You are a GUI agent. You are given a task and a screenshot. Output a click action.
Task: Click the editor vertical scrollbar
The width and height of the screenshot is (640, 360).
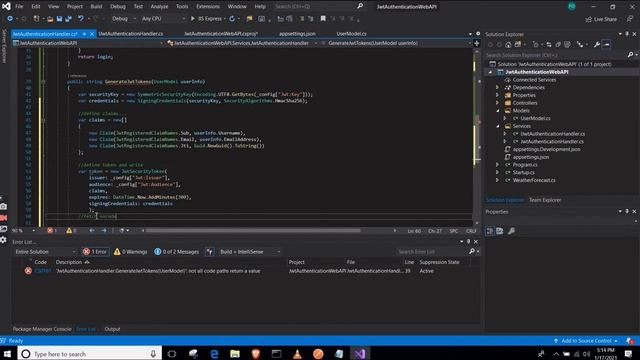476,138
